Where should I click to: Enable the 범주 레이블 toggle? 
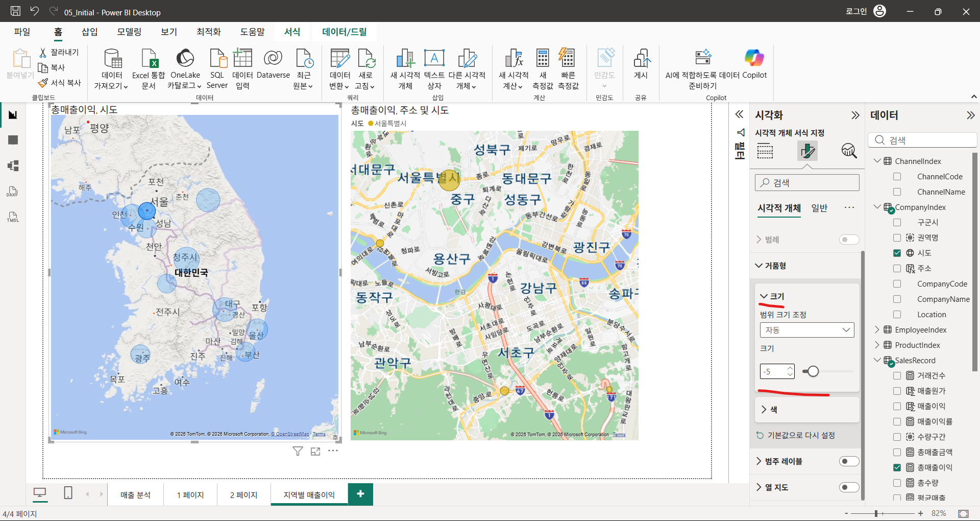(849, 461)
